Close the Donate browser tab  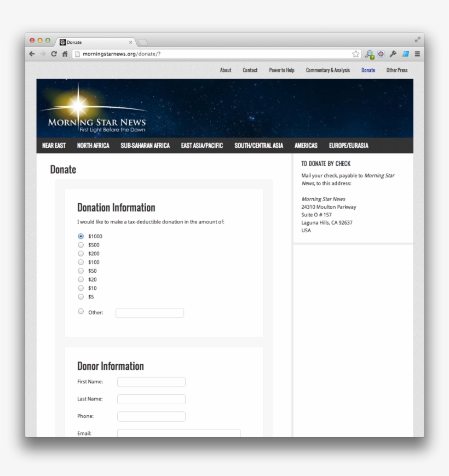130,42
